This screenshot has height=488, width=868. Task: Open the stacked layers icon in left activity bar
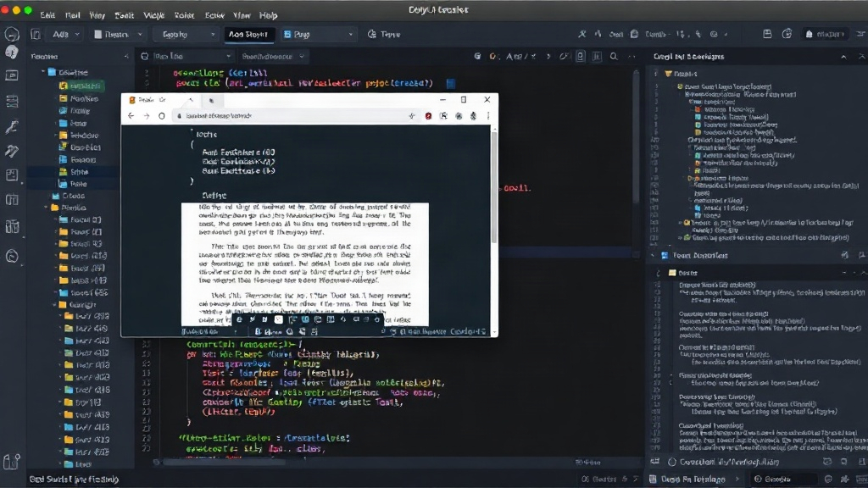coord(12,102)
